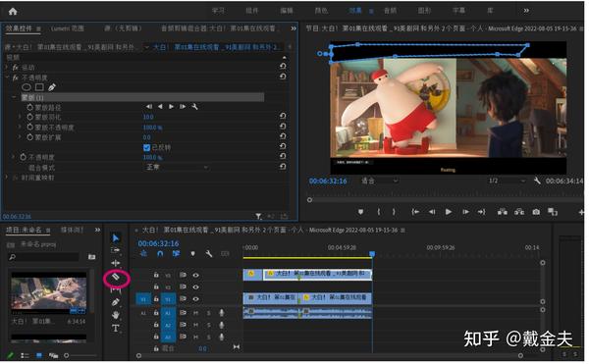589x364 pixels.
Task: Add marker from the program monitor controls
Action: pos(360,212)
